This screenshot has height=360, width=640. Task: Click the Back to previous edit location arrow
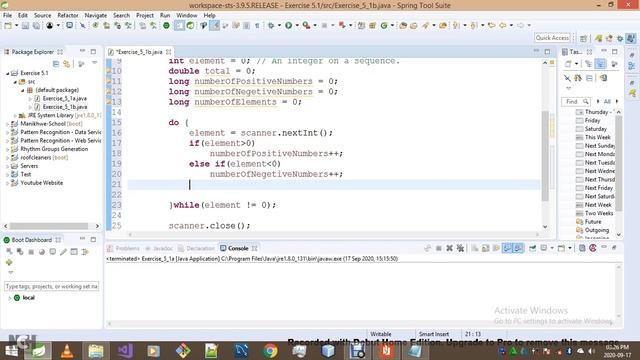coord(491,26)
